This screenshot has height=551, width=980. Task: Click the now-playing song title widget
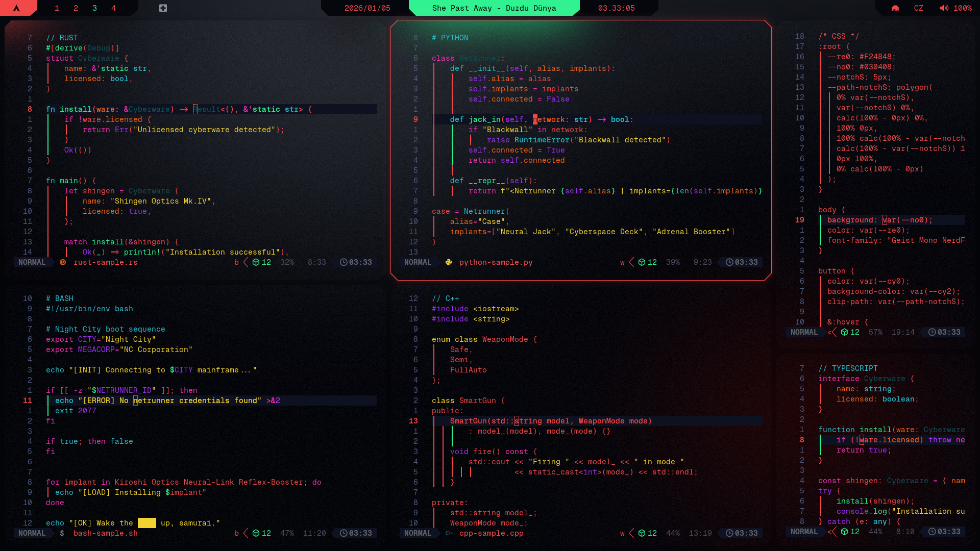point(494,8)
